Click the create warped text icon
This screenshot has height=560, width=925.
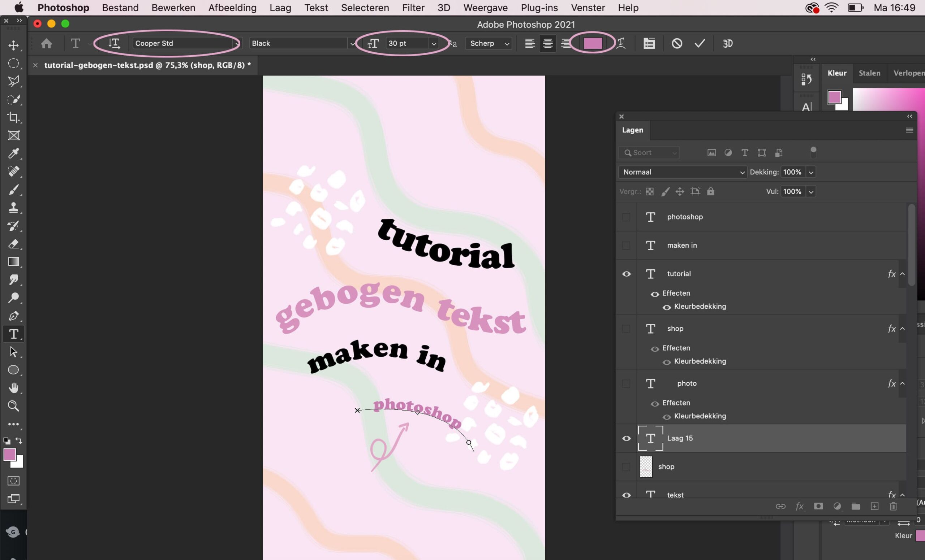[621, 44]
